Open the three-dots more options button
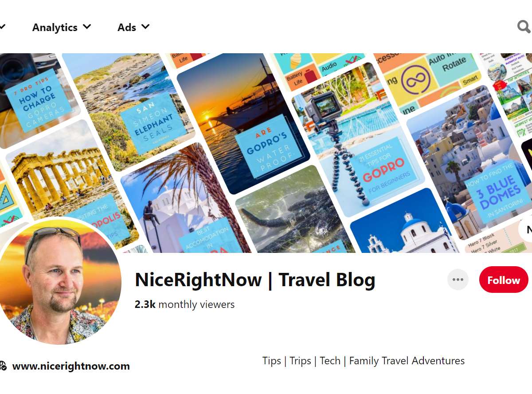Viewport: 532px width, 394px height. [x=458, y=280]
